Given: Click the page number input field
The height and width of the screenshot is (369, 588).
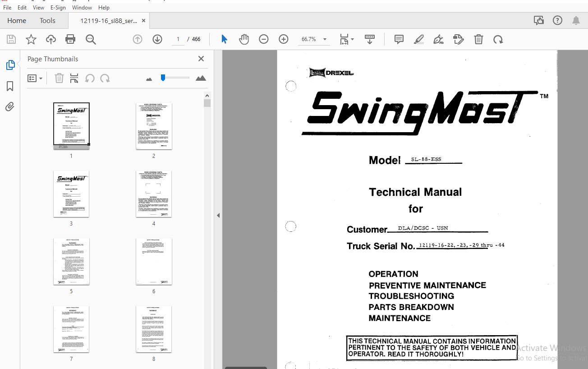Looking at the screenshot, I should pos(178,39).
